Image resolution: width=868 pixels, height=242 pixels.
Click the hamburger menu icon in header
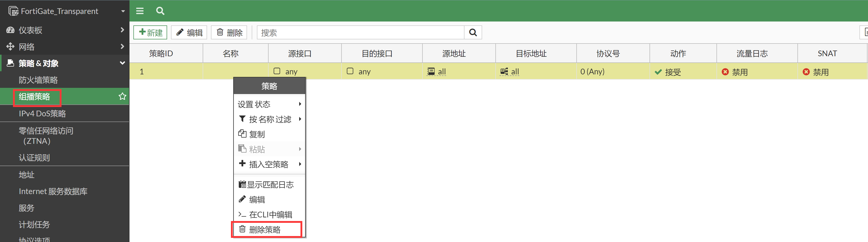click(140, 11)
